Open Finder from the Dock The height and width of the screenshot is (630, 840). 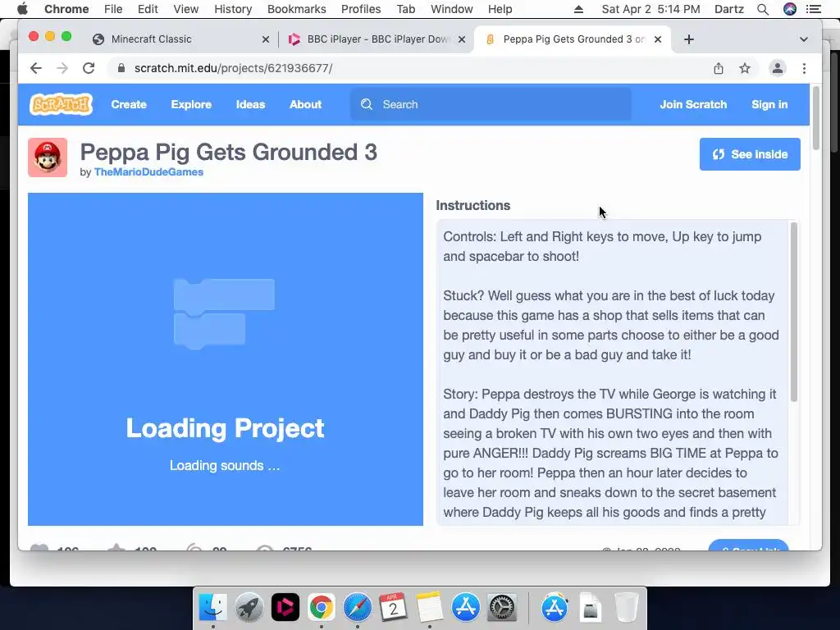pyautogui.click(x=213, y=608)
